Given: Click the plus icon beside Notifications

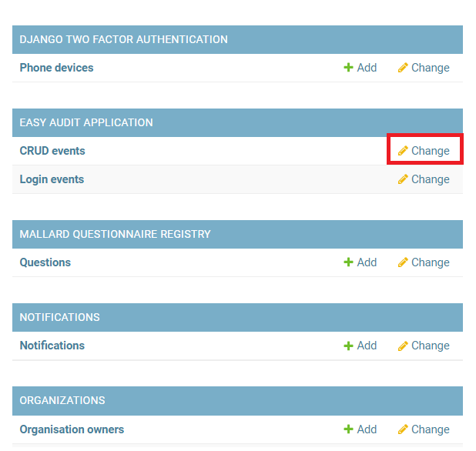Looking at the screenshot, I should coord(348,346).
